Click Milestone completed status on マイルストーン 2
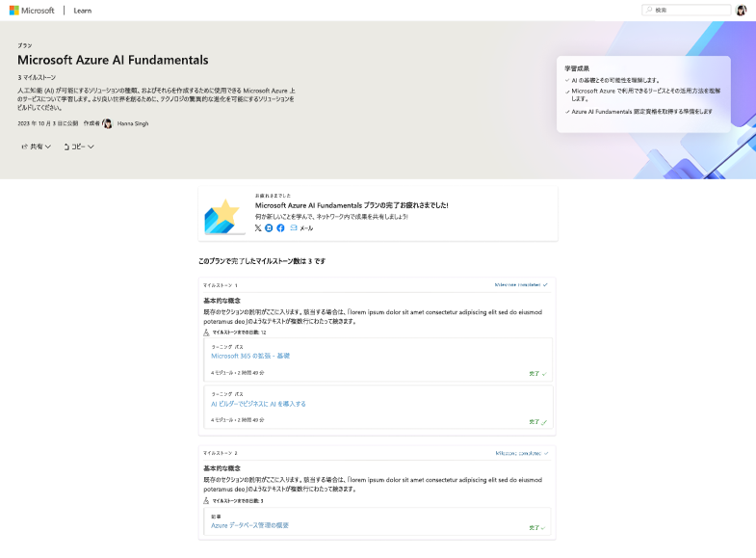 tap(522, 453)
